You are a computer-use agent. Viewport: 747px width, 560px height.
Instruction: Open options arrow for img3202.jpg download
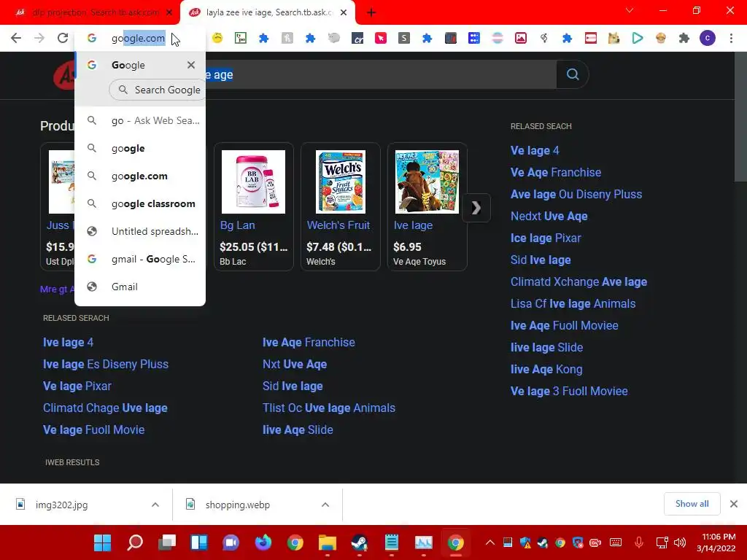155,505
